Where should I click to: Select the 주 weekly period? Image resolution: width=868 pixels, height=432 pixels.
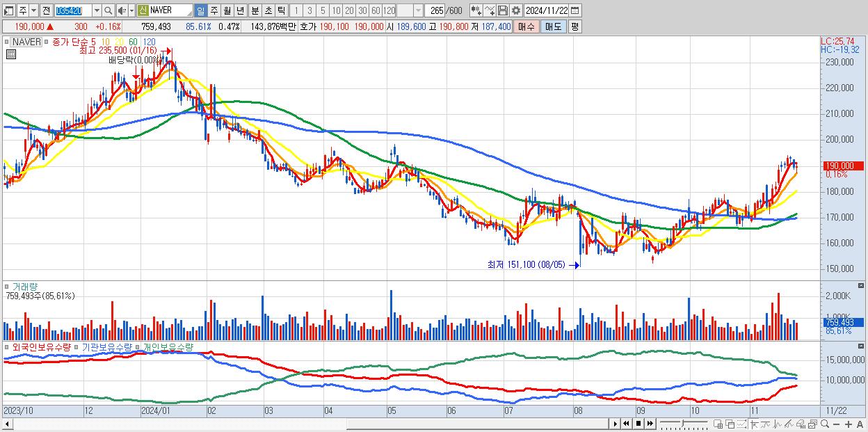(x=214, y=10)
